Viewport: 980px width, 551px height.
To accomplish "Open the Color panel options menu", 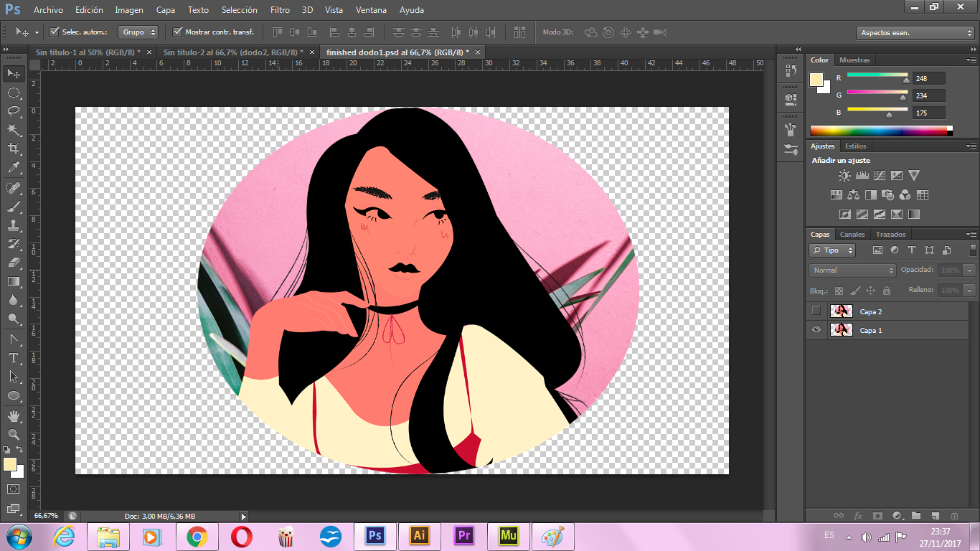I will click(x=971, y=60).
